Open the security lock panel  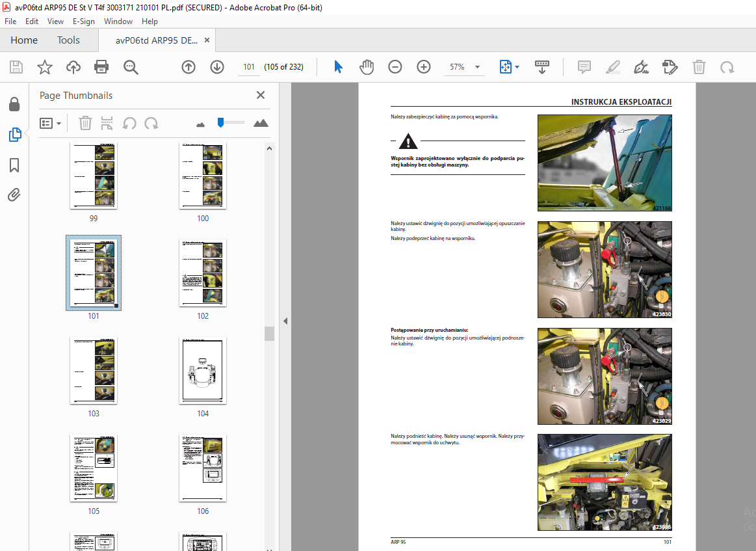tap(14, 104)
